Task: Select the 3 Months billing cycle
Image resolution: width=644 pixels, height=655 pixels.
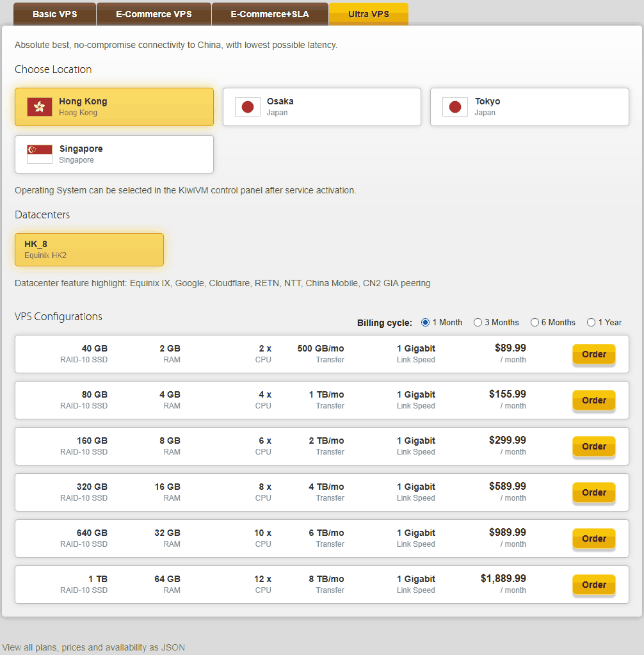Action: point(478,323)
